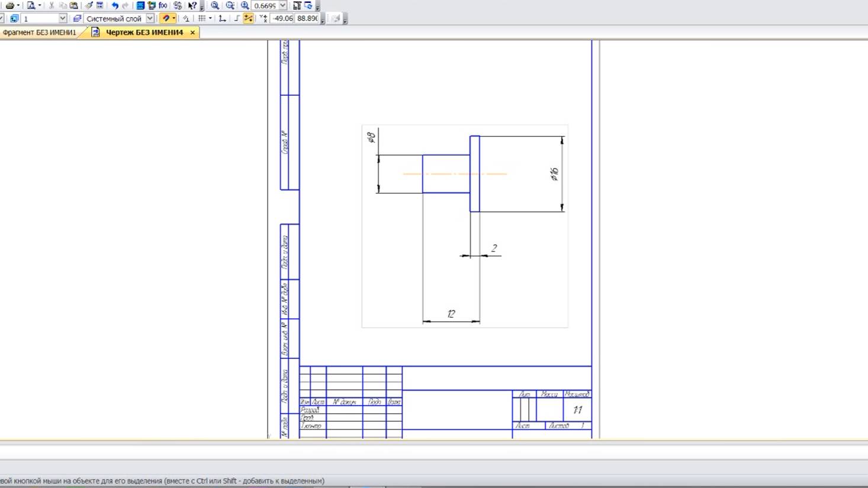The width and height of the screenshot is (868, 488).
Task: Open the snaps settings dropdown arrow
Action: pos(173,18)
